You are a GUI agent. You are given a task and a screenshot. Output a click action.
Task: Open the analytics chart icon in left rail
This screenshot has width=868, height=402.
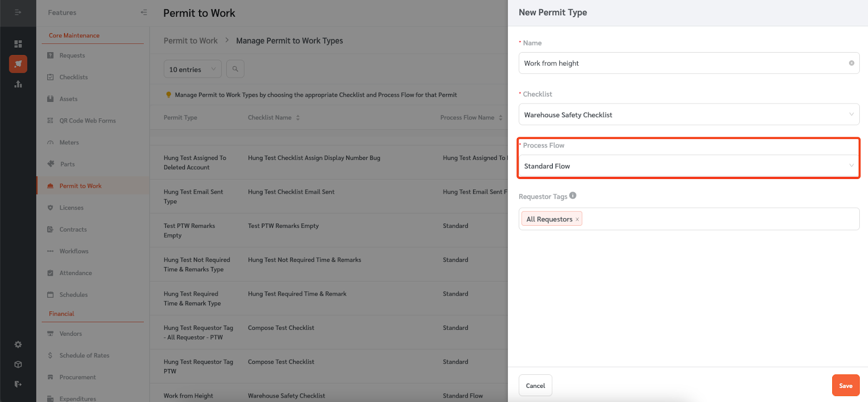coord(18,84)
